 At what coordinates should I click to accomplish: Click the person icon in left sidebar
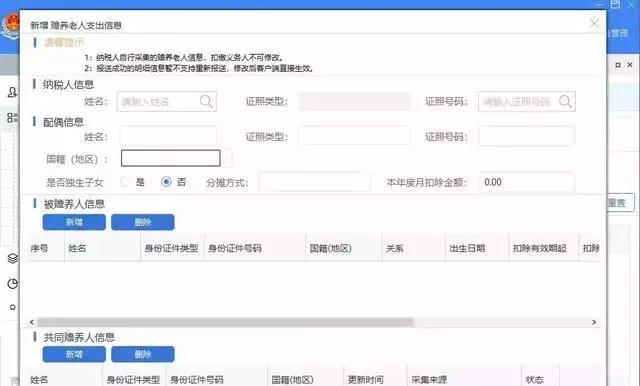click(x=12, y=92)
